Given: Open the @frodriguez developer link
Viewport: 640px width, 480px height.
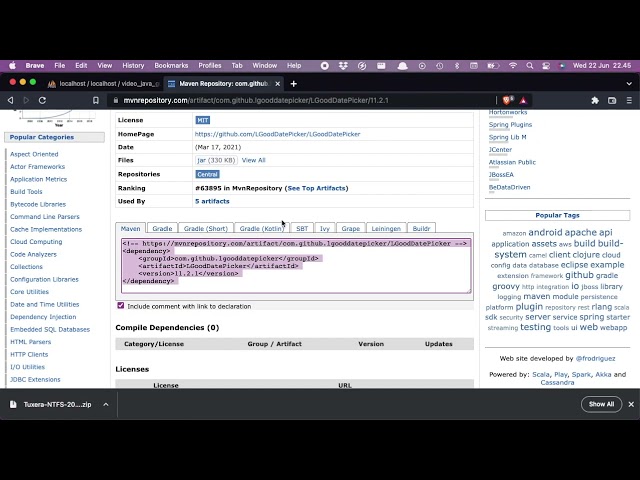Looking at the screenshot, I should pyautogui.click(x=595, y=358).
